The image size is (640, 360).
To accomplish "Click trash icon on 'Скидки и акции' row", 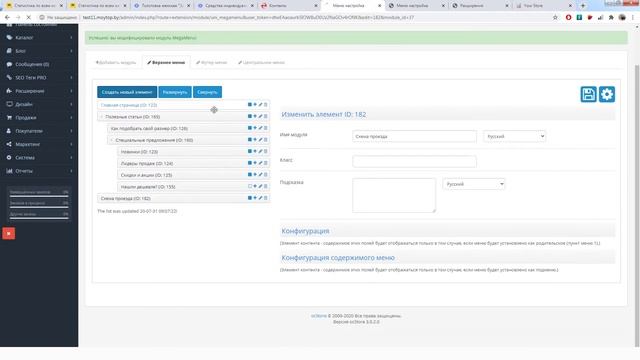I will (x=265, y=175).
